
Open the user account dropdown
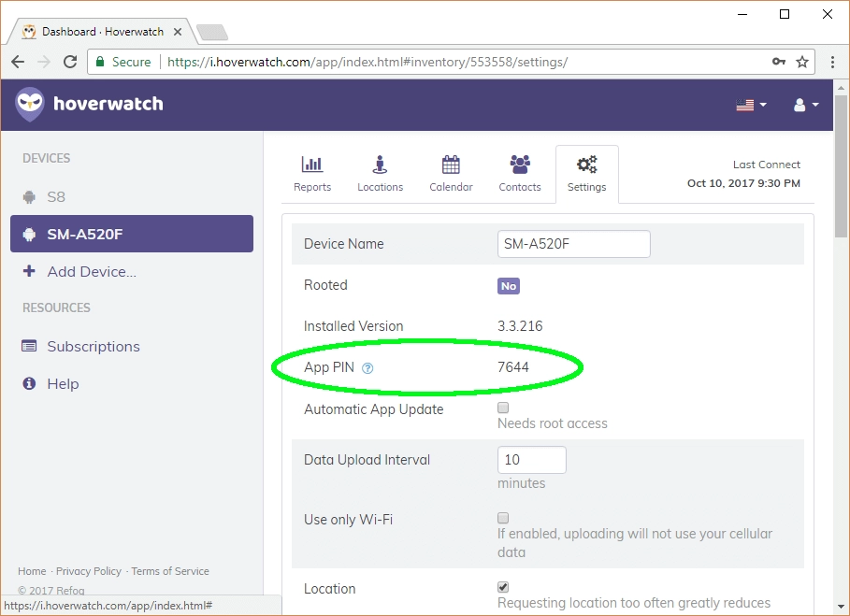point(806,105)
